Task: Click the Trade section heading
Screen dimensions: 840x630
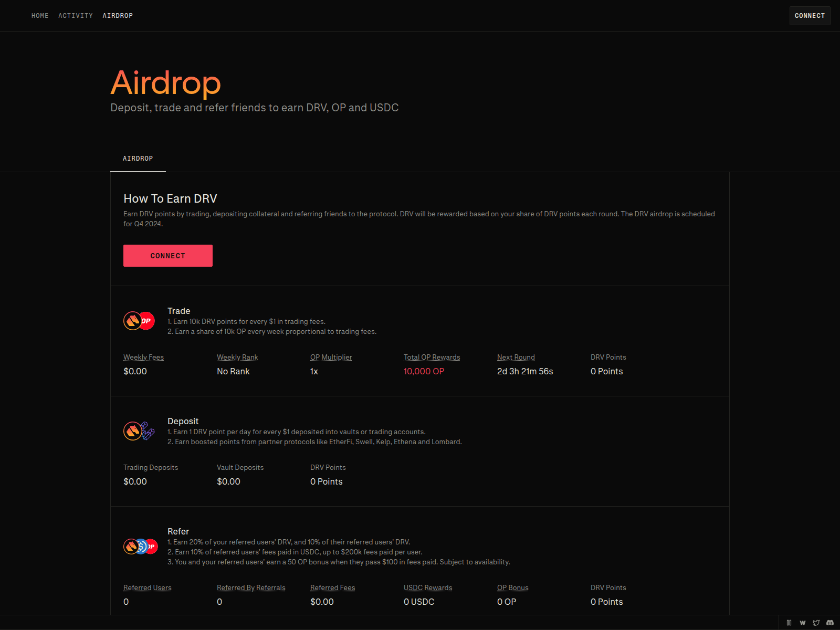Action: (178, 311)
